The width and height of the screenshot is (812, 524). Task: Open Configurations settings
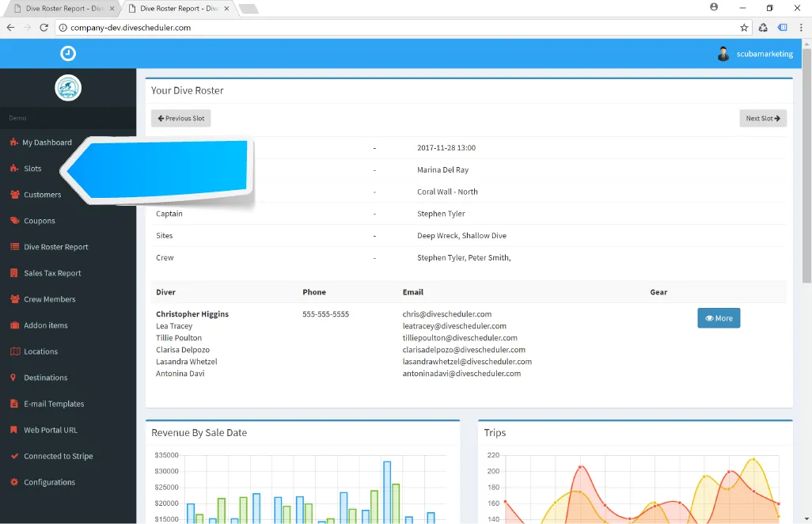pyautogui.click(x=49, y=482)
